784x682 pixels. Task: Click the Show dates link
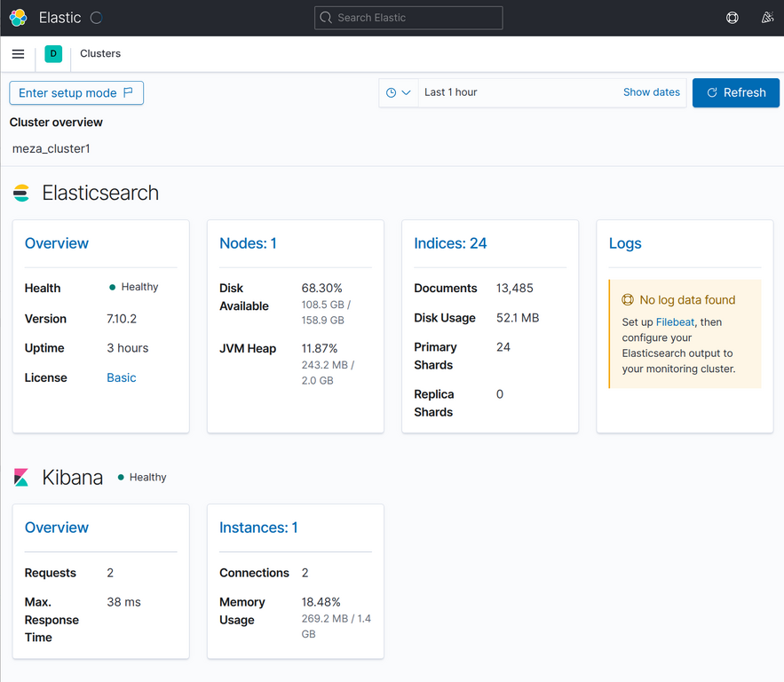651,92
